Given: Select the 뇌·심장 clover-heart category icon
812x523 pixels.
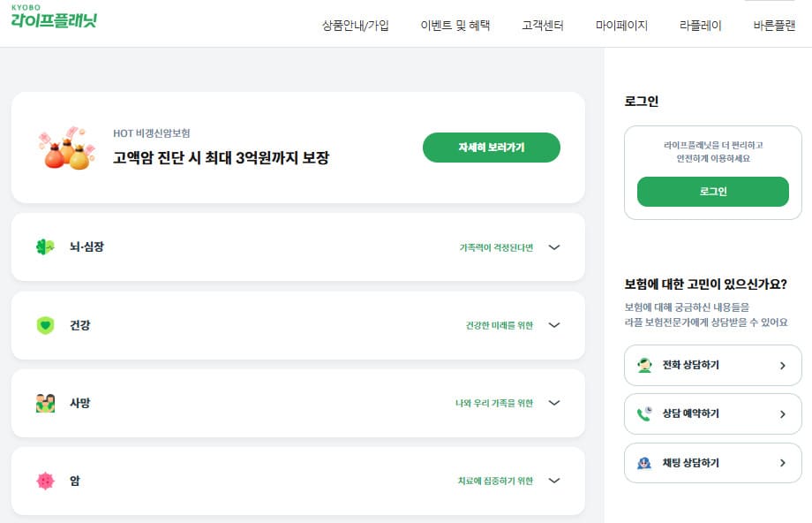Looking at the screenshot, I should point(45,246).
